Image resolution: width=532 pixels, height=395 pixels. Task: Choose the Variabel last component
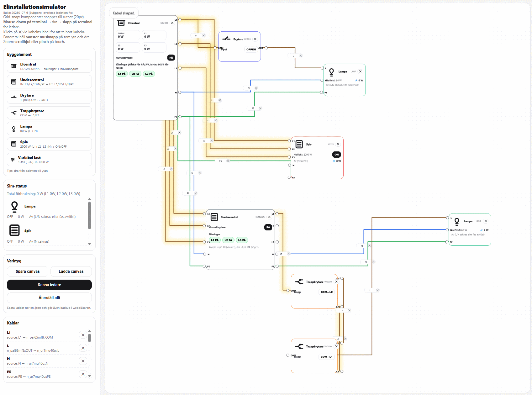(49, 160)
